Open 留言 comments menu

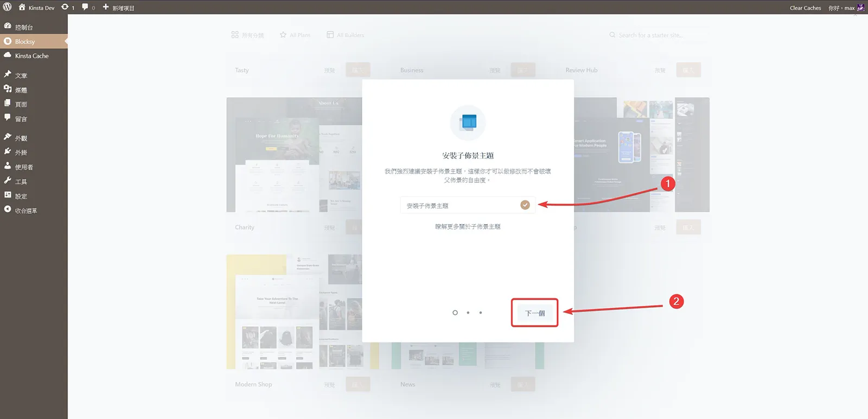34,118
